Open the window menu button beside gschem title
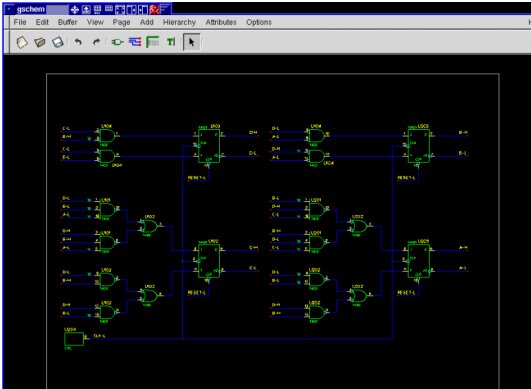This screenshot has width=531, height=389. pos(9,9)
